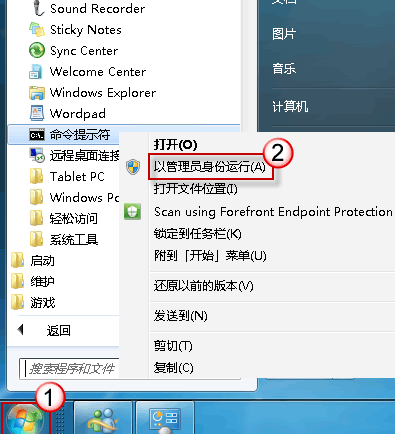Screen dimensions: 395x434
Task: Open the 游戏 folder icon
Action: tap(17, 302)
